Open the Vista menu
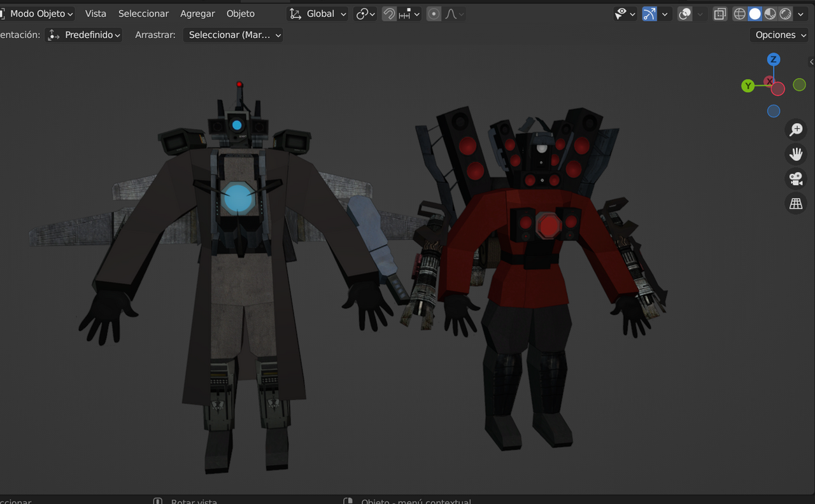This screenshot has width=815, height=504. coord(96,13)
